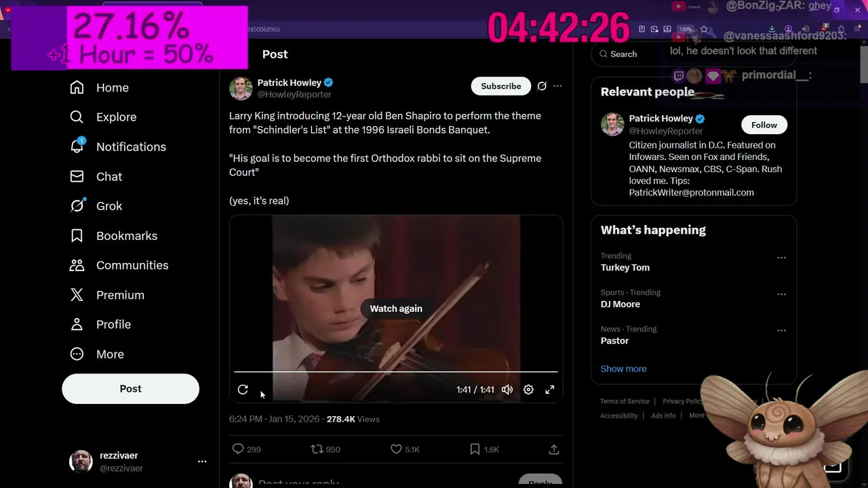Share the post with the upload icon

(553, 449)
